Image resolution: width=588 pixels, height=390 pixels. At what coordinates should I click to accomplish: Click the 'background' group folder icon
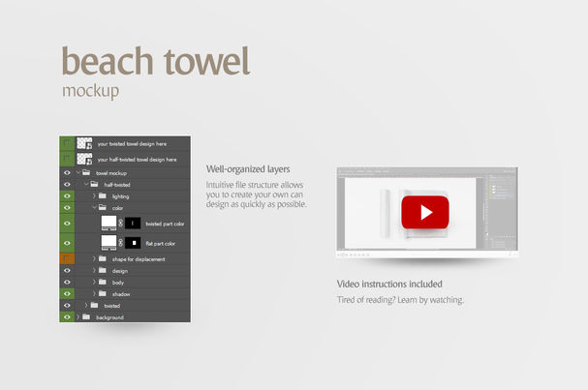(86, 316)
